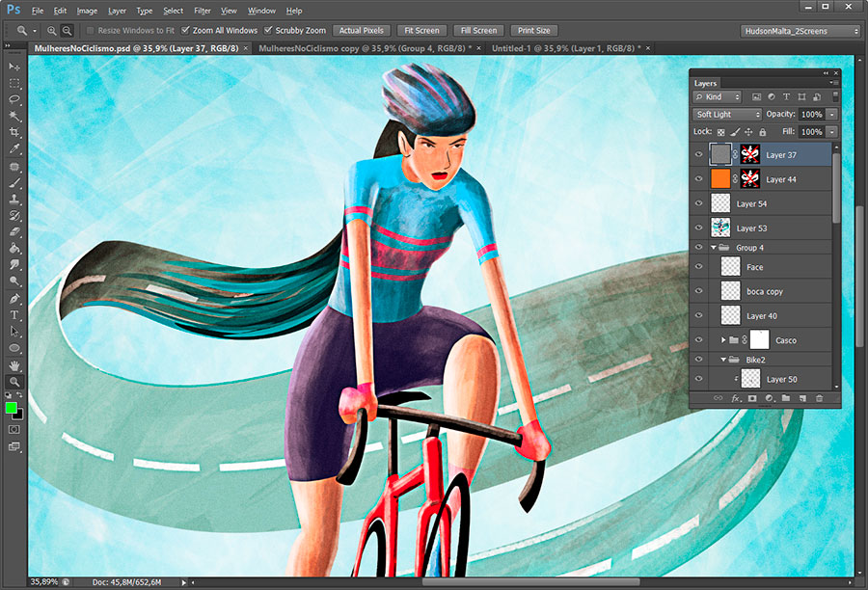Select the Smudge tool
Image resolution: width=868 pixels, height=590 pixels.
coord(14,264)
